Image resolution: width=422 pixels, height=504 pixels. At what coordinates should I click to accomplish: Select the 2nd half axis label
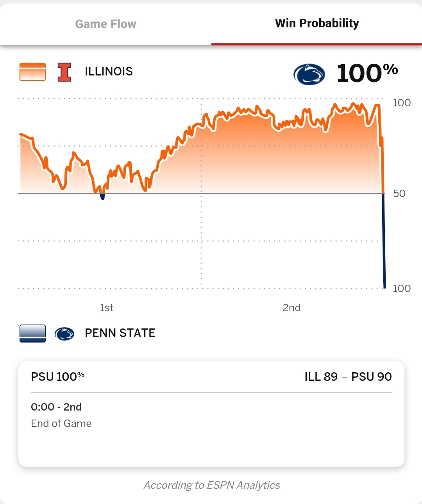point(291,308)
